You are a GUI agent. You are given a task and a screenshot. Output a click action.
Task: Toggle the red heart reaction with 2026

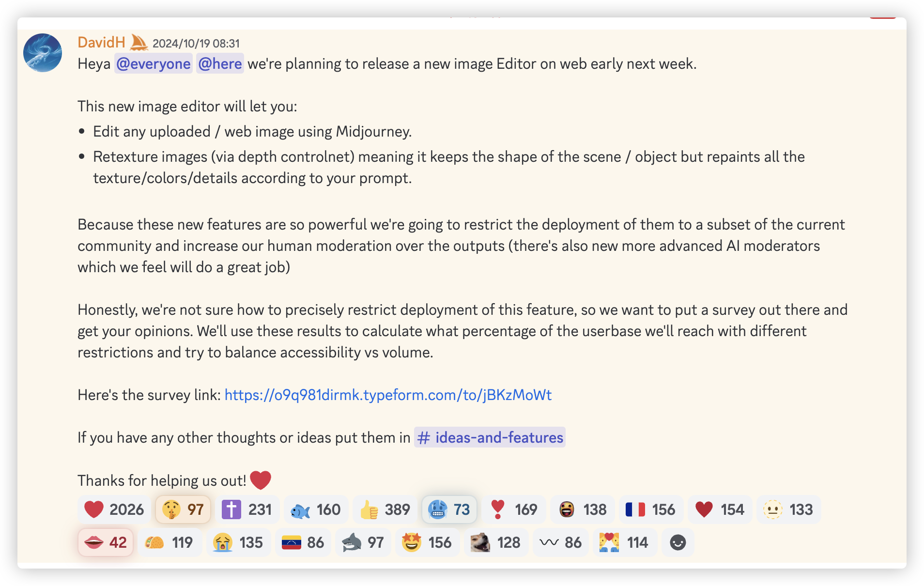tap(114, 509)
